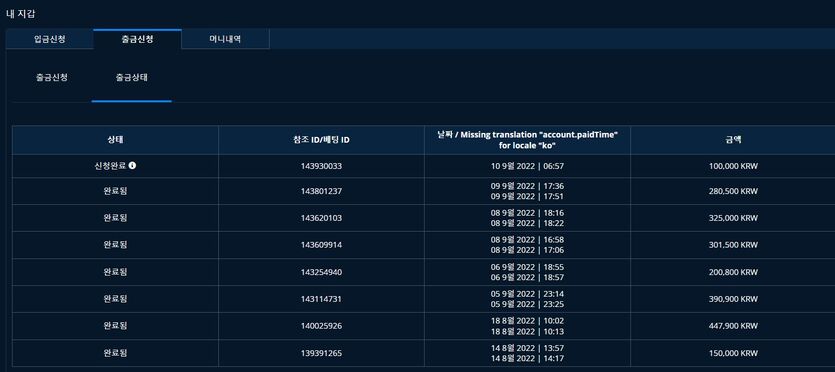The height and width of the screenshot is (372, 835).
Task: Click the amount 447,900 KRW
Action: pos(733,326)
